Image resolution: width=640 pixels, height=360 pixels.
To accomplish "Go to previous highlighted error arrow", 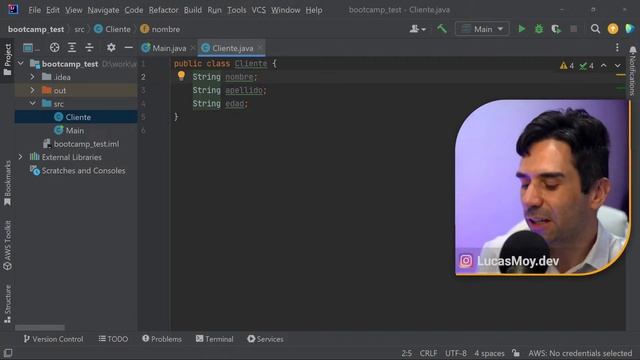I will pyautogui.click(x=603, y=66).
